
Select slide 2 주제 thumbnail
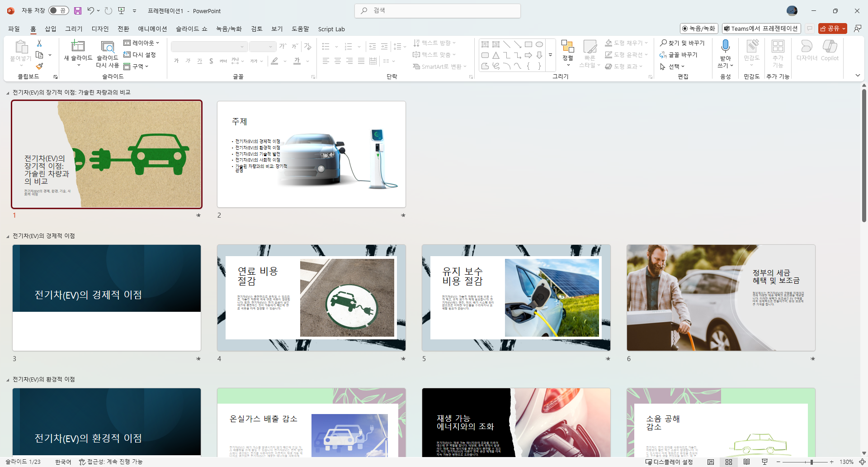(x=311, y=154)
